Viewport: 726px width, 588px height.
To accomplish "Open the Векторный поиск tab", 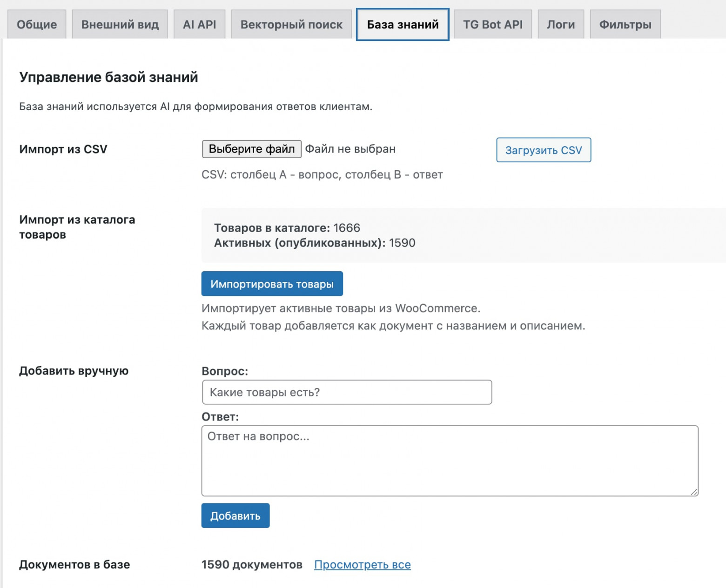I will click(x=291, y=24).
